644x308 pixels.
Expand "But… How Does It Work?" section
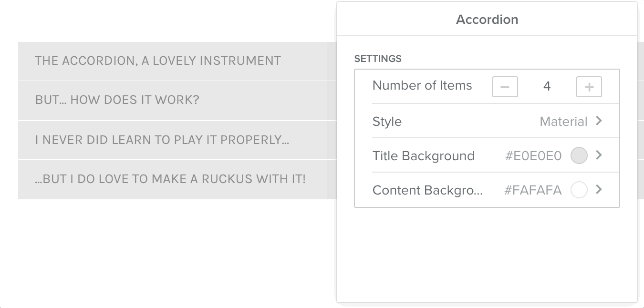[x=117, y=100]
